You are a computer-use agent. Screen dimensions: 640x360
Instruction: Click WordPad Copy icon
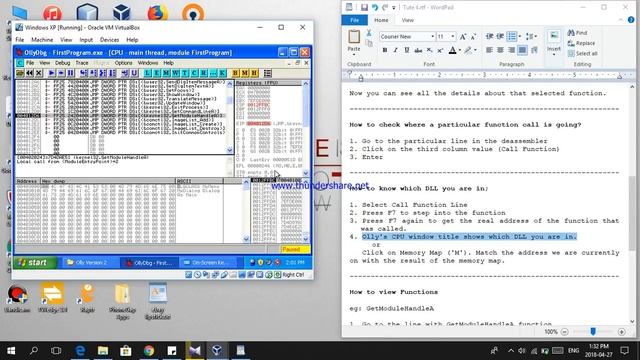(x=369, y=43)
